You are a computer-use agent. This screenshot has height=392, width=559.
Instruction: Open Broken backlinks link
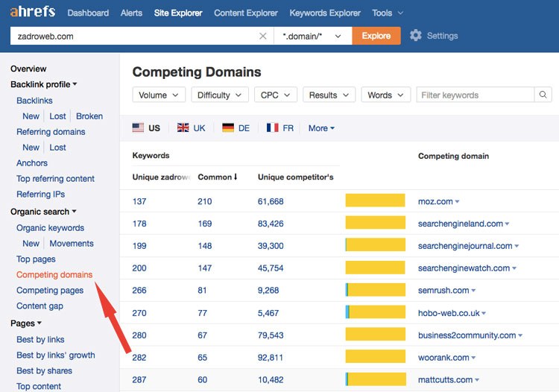(x=89, y=116)
